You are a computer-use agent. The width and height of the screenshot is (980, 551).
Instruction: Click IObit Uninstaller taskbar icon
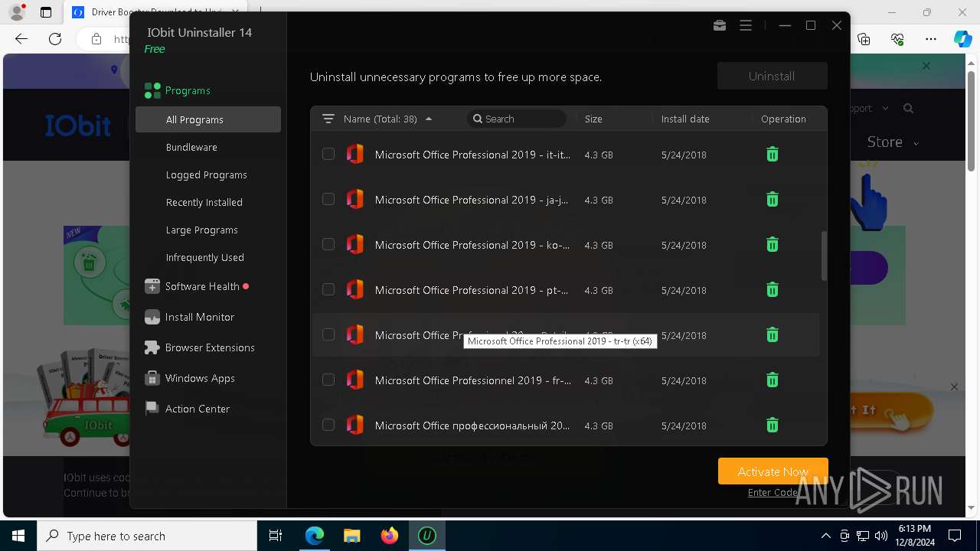(427, 536)
